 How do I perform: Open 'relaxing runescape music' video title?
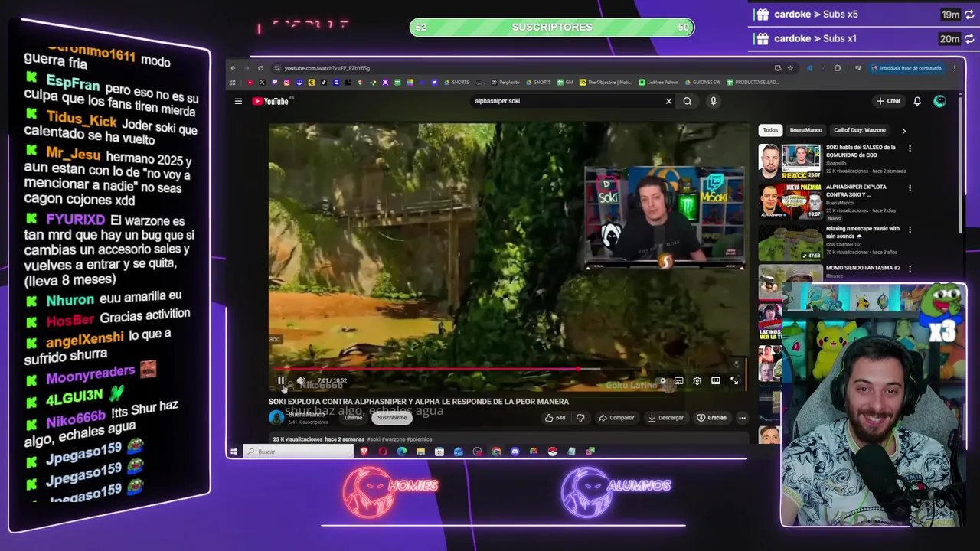pyautogui.click(x=863, y=233)
